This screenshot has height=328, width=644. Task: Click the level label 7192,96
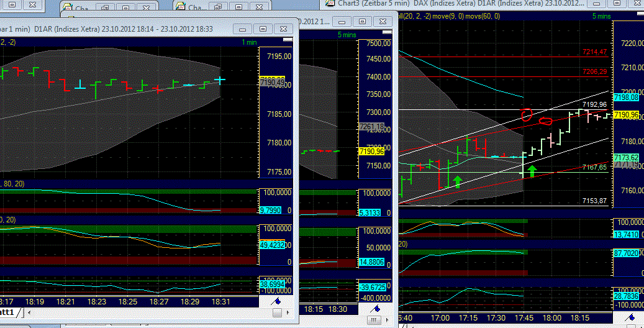click(595, 104)
